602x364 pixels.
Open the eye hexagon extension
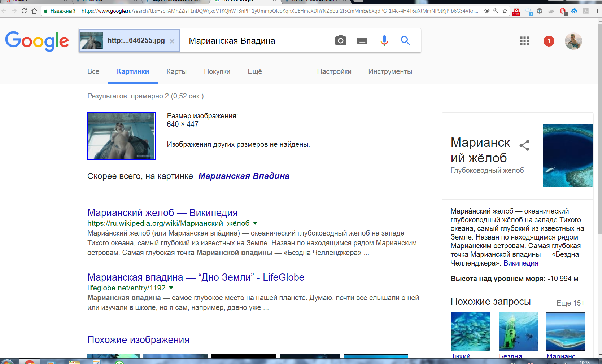(540, 11)
